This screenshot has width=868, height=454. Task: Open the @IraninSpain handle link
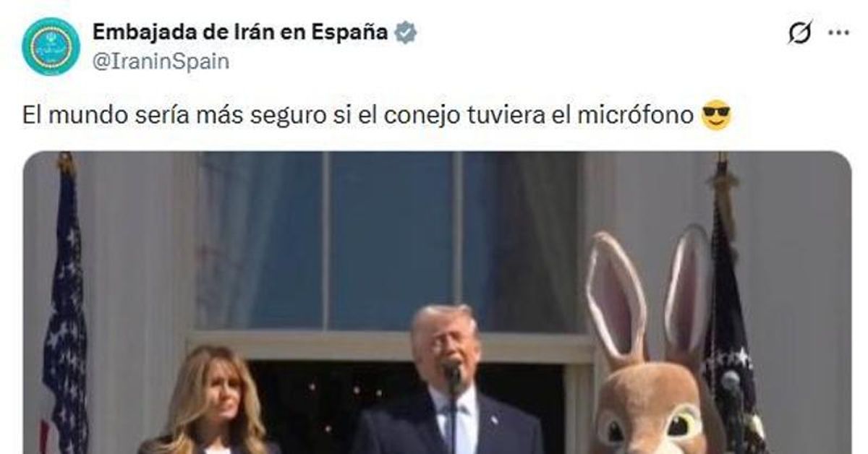(161, 61)
